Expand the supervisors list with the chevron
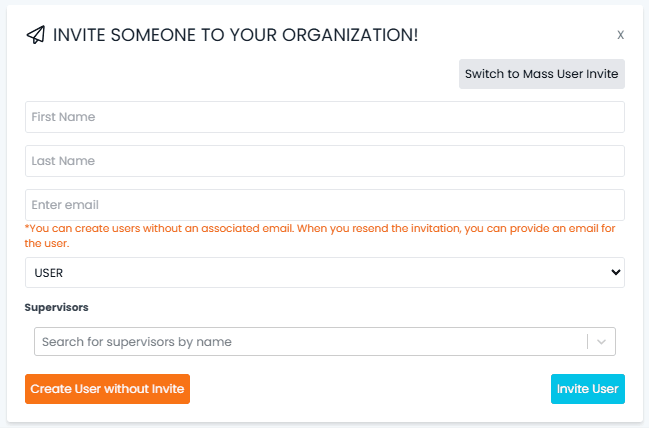 (601, 342)
